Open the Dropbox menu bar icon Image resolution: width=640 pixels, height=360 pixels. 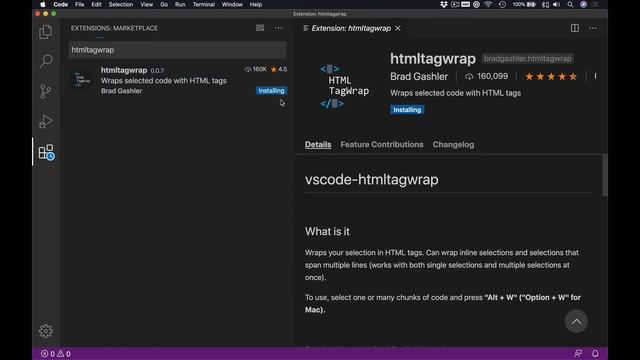coord(444,4)
